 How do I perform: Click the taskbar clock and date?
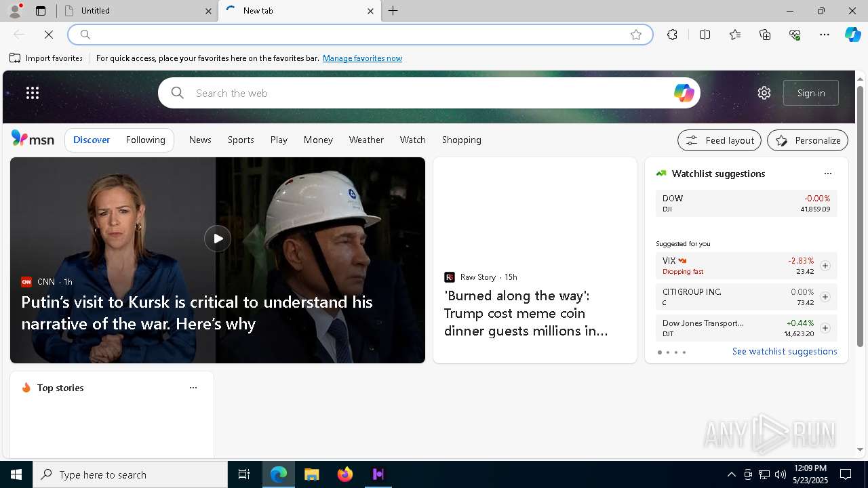pyautogui.click(x=810, y=474)
